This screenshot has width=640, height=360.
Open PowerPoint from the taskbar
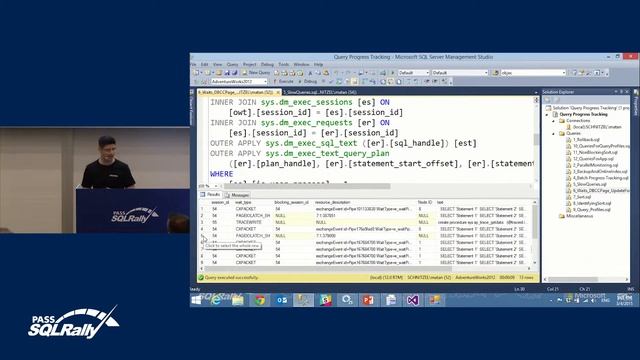[x=368, y=300]
